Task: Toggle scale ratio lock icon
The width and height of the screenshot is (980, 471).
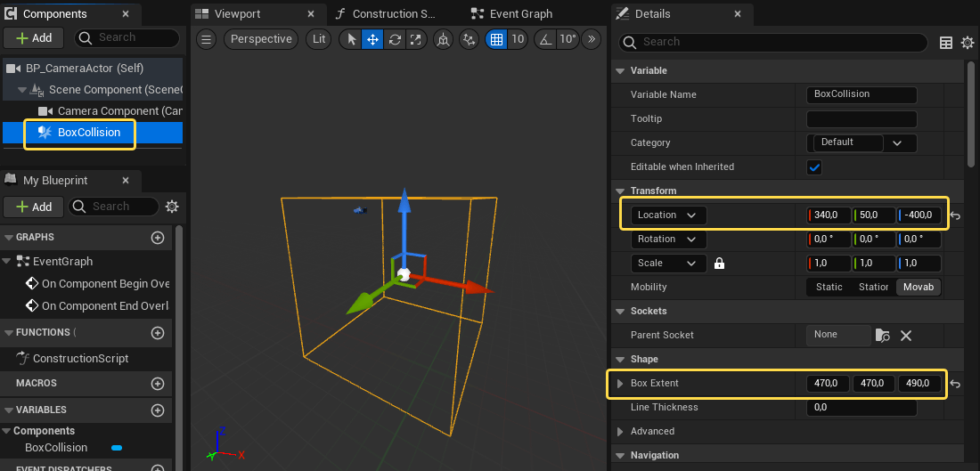Action: pyautogui.click(x=719, y=264)
